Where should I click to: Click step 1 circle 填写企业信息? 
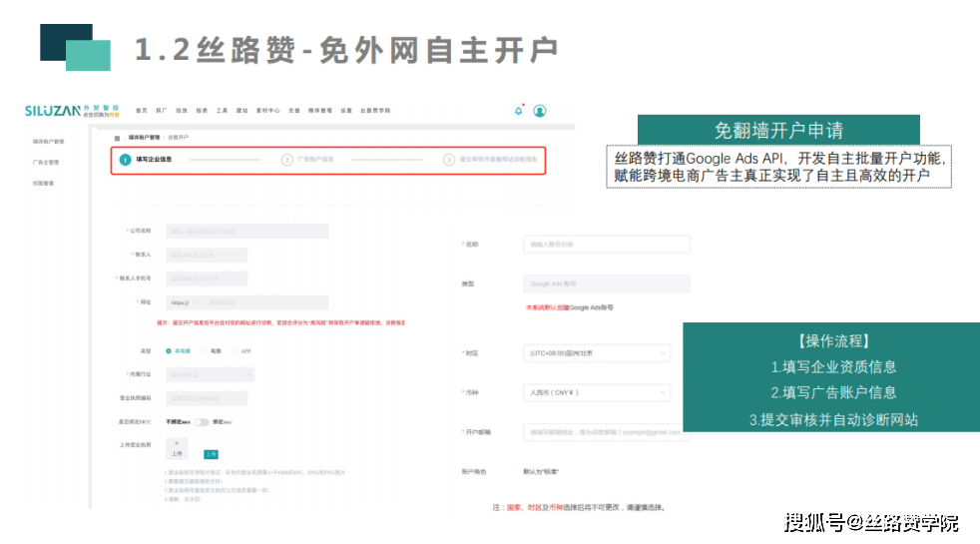point(125,160)
